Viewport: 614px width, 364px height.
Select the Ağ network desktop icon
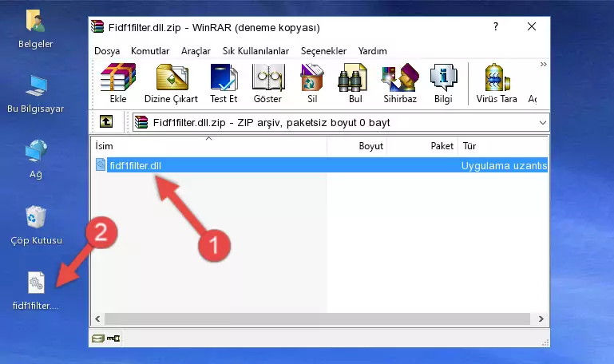pos(36,160)
